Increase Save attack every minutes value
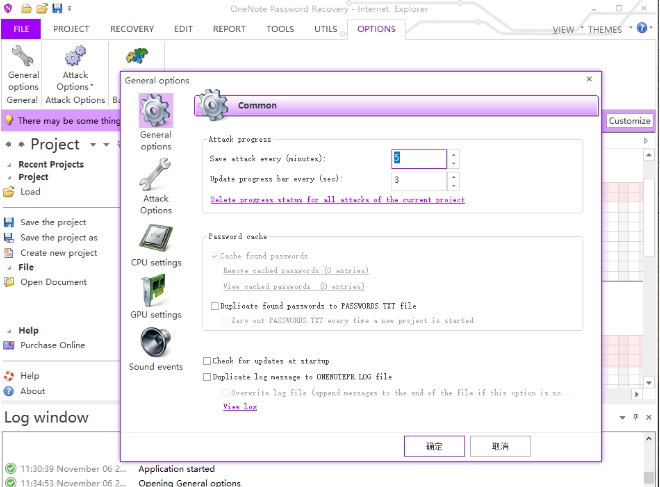660x487 pixels. pos(453,154)
